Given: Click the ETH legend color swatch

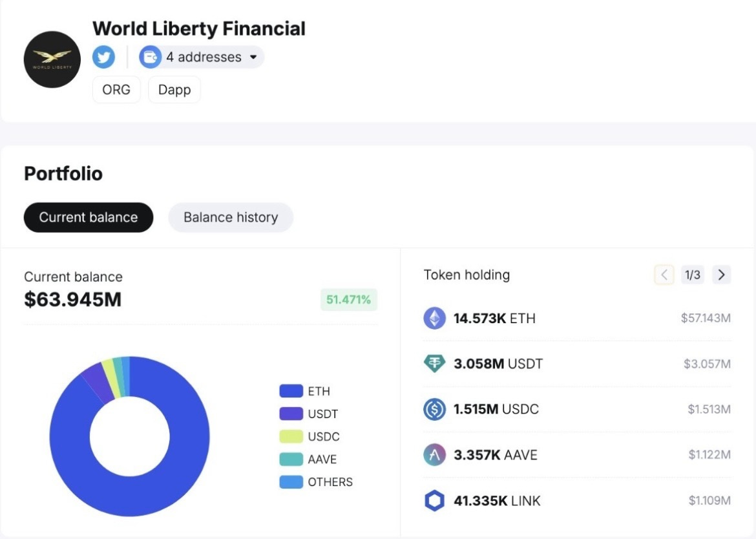Looking at the screenshot, I should [x=291, y=391].
